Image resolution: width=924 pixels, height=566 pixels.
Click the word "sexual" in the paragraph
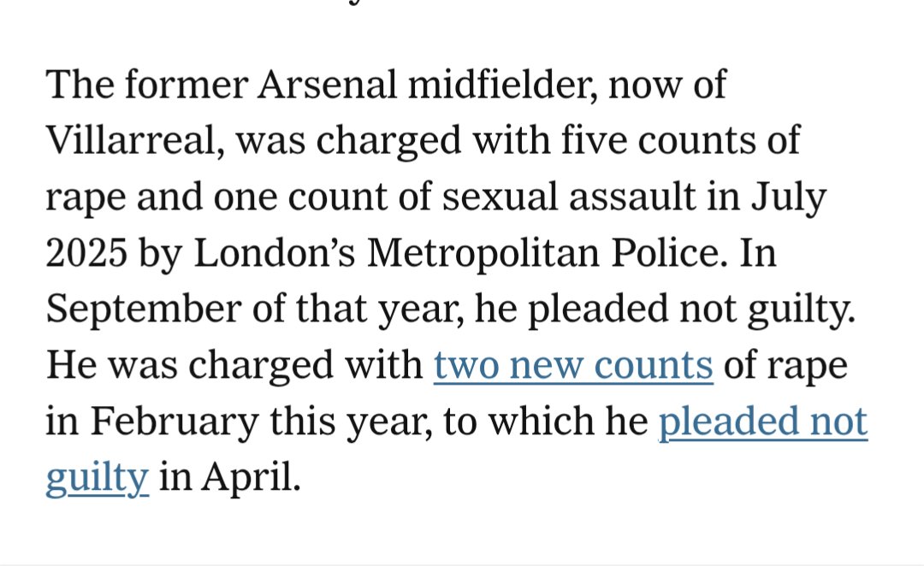tap(500, 197)
